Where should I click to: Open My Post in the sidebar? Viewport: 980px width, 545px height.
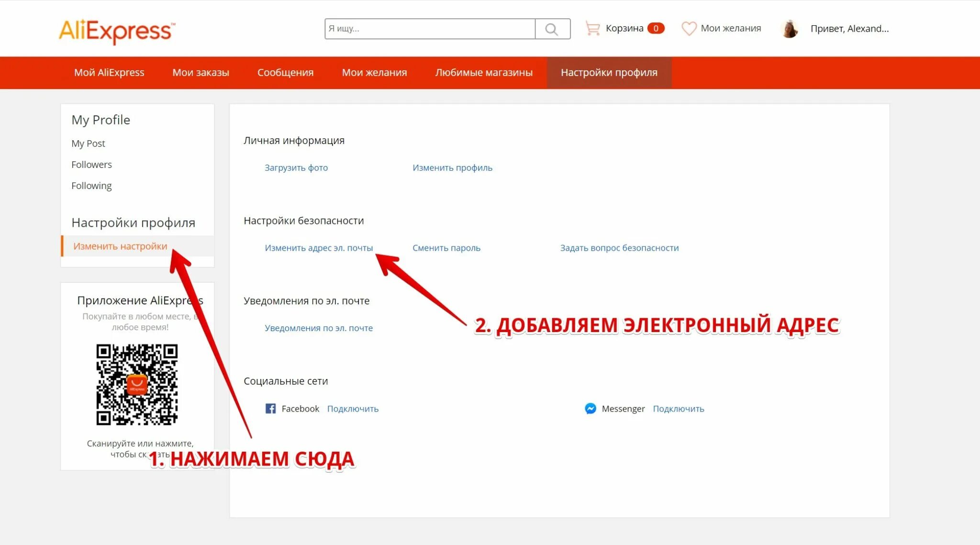(x=88, y=143)
